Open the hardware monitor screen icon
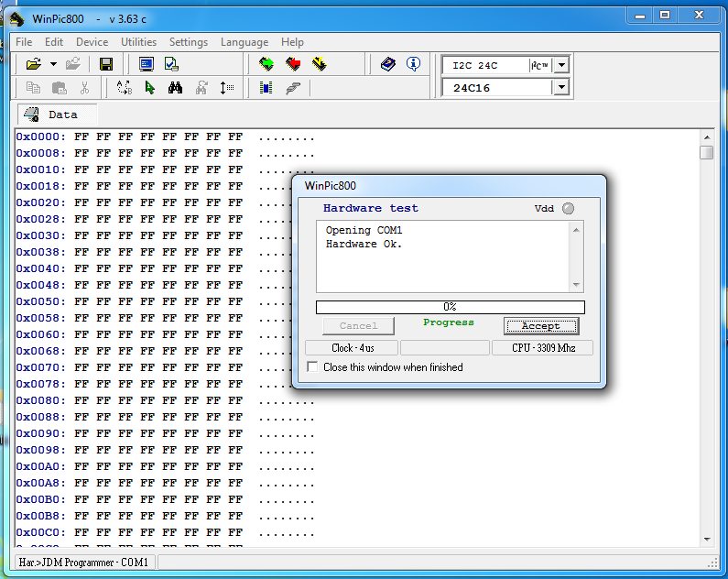728x579 pixels. (x=147, y=64)
